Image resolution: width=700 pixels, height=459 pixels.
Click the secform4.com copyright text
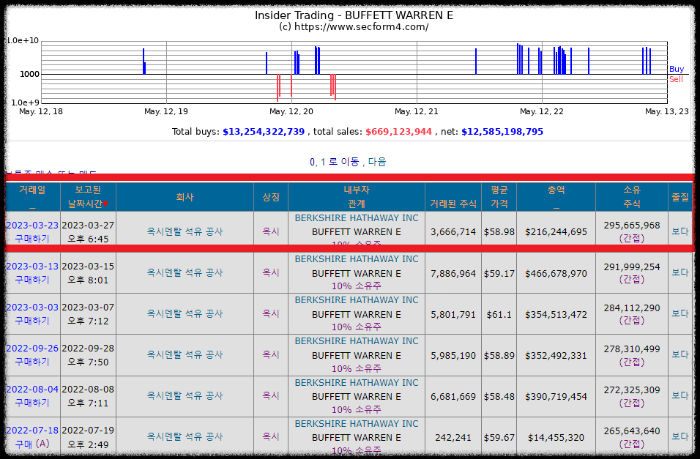pos(354,27)
